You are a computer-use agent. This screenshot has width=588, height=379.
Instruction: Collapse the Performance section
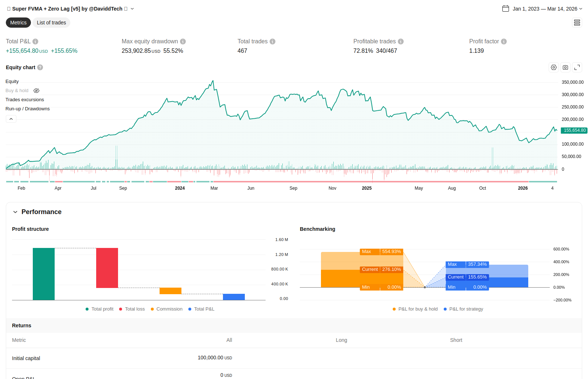[15, 212]
